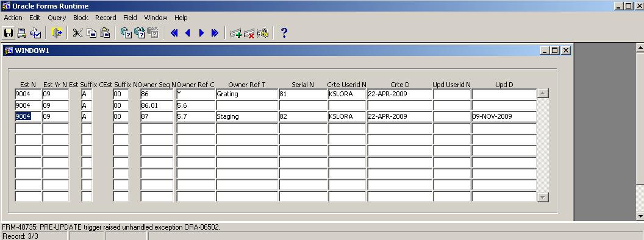644x240 pixels.
Task: Open the Query menu
Action: [57, 18]
